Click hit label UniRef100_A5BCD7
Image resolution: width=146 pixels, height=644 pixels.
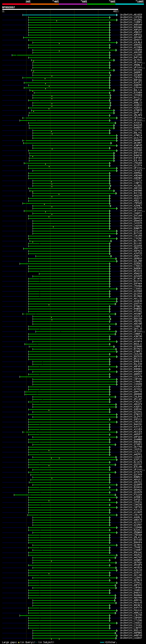(x=131, y=32)
